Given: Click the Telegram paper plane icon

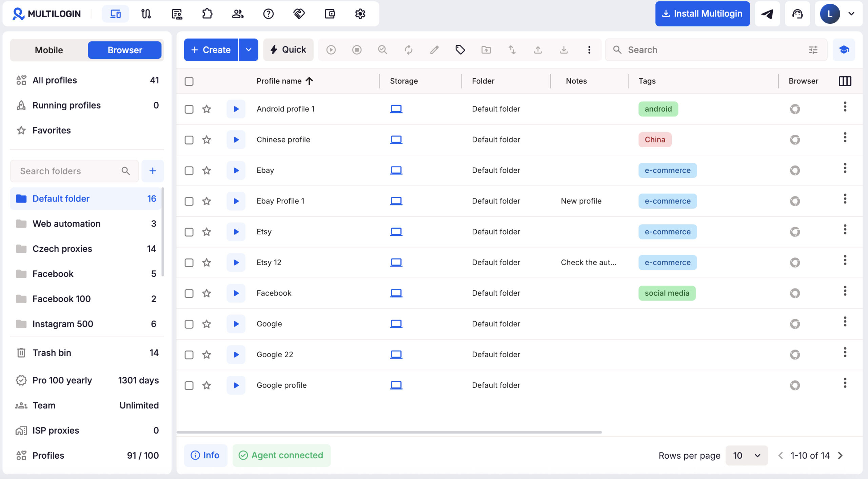Looking at the screenshot, I should tap(767, 14).
